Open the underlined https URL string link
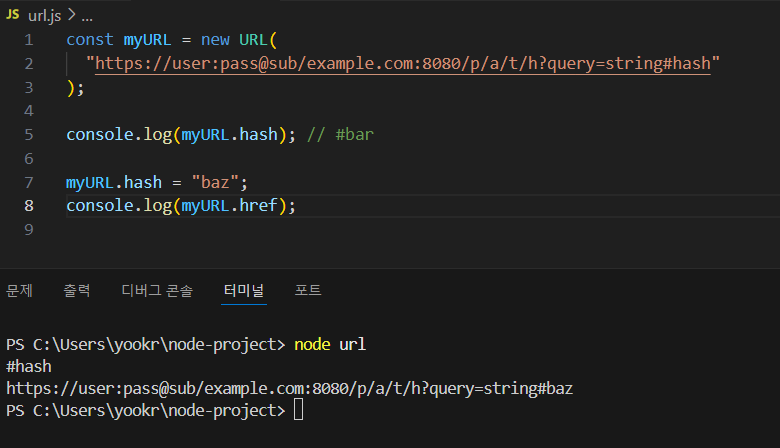Image resolution: width=780 pixels, height=448 pixels. [x=402, y=64]
